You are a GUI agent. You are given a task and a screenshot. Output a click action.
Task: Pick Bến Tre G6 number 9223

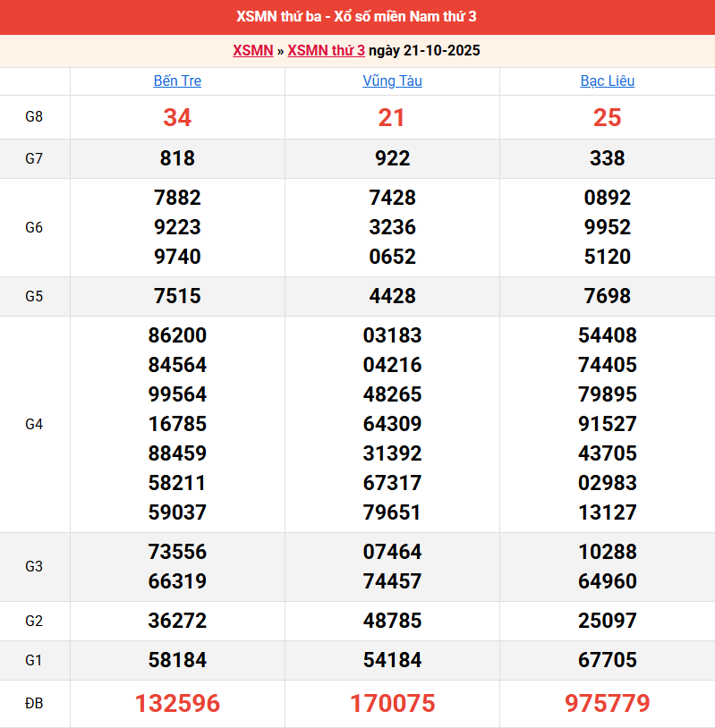coord(177,227)
